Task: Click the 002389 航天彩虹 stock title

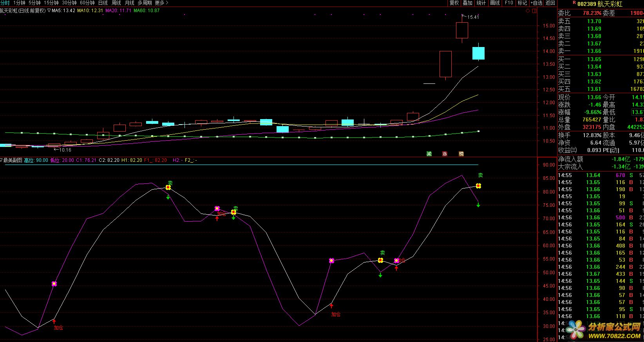Action: click(600, 4)
